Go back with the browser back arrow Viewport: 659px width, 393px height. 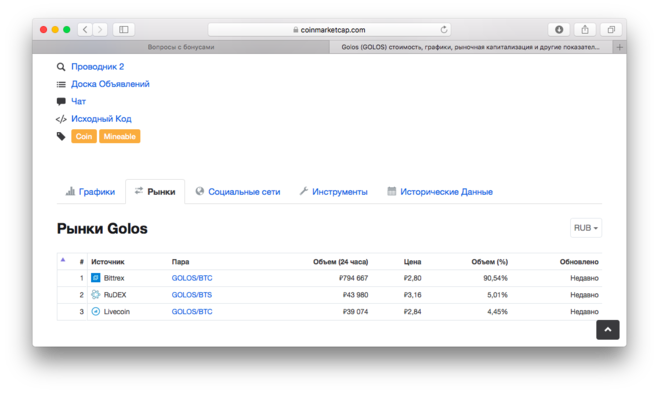pos(85,29)
